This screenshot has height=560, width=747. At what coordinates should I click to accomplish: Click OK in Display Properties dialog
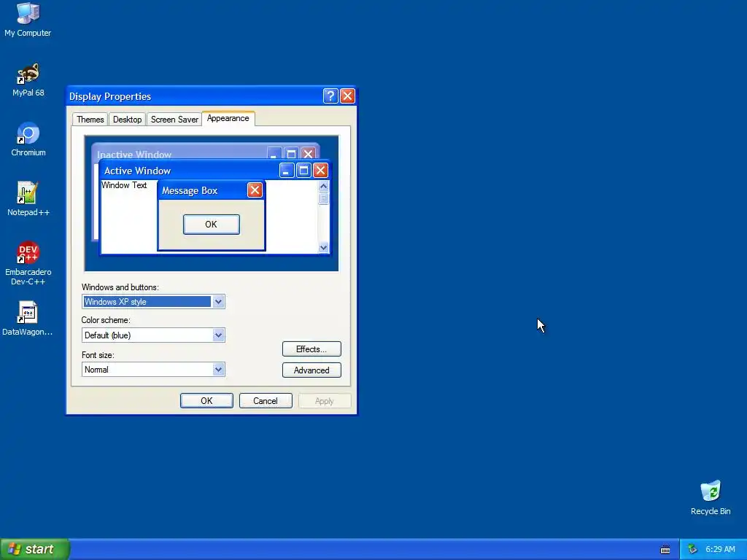[x=206, y=401]
